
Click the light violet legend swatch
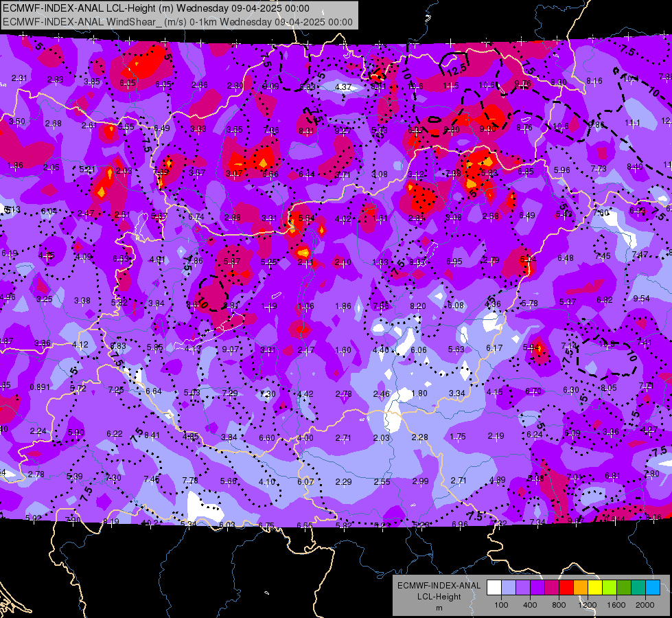[x=523, y=588]
